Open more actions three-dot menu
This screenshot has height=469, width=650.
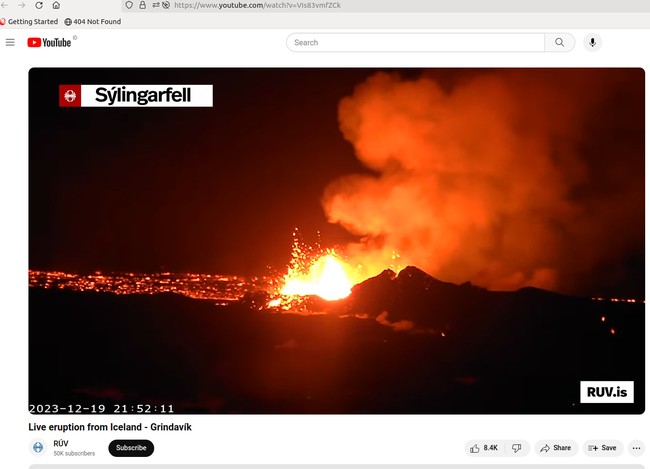[x=636, y=448]
